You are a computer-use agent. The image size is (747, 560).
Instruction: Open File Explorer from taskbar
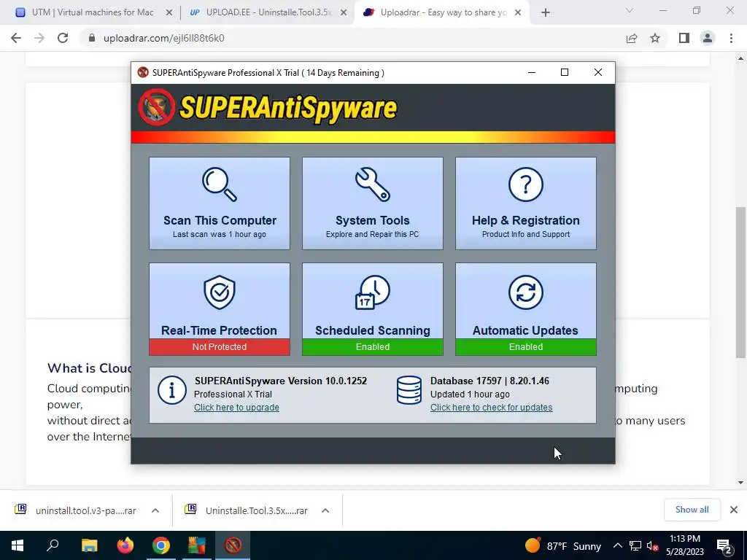[90, 545]
